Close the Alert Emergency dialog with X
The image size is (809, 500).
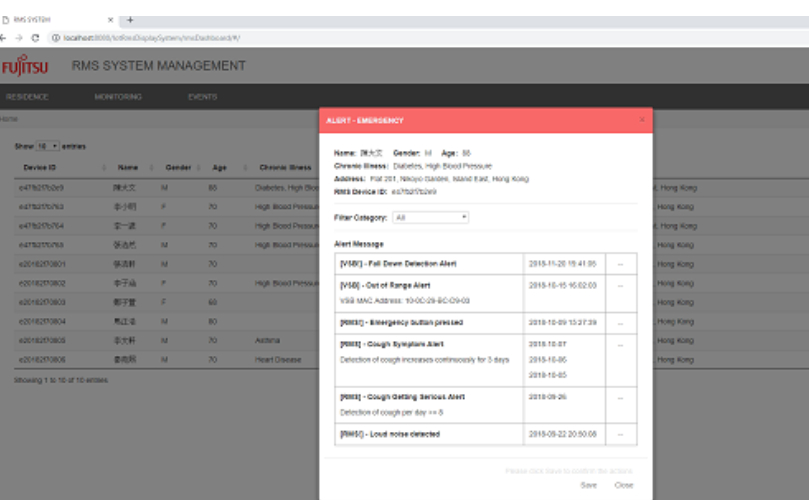coord(641,120)
